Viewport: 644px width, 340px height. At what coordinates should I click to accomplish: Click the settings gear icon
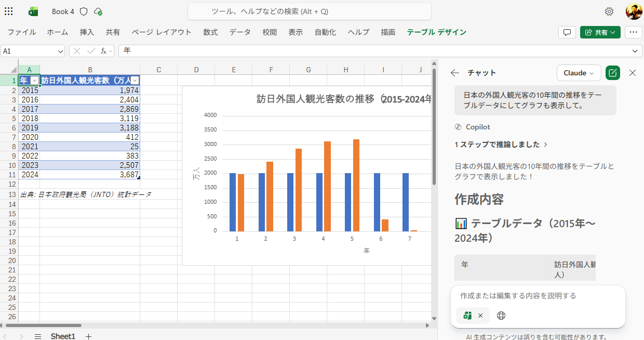coord(609,11)
